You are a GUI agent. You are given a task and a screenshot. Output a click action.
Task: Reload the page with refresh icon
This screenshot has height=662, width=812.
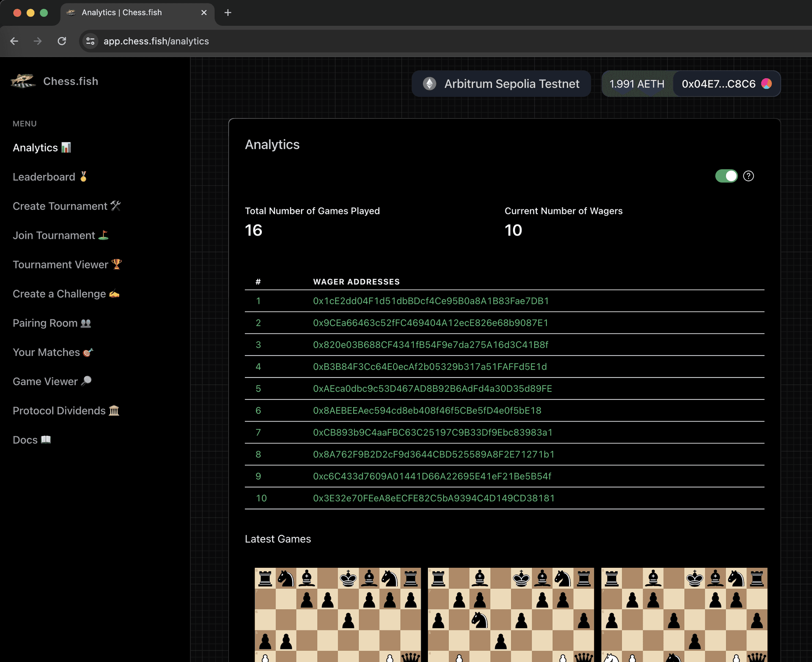click(x=62, y=41)
